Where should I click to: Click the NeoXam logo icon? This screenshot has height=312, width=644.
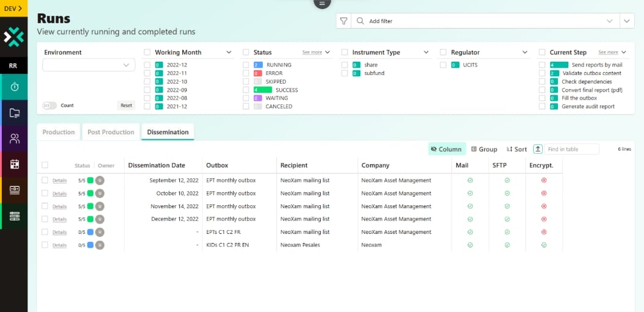point(14,37)
